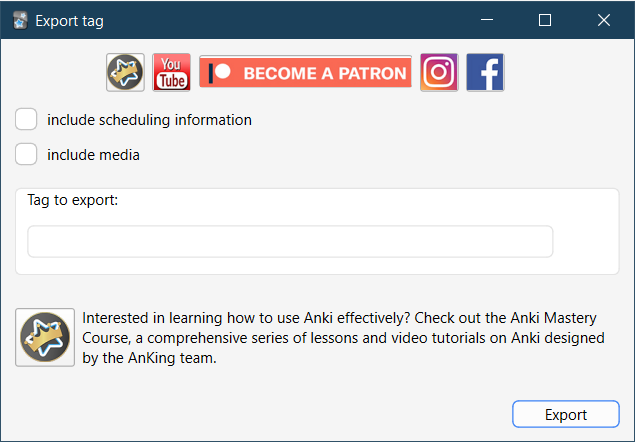Click empty space right of the tag field
The height and width of the screenshot is (442, 635).
586,241
